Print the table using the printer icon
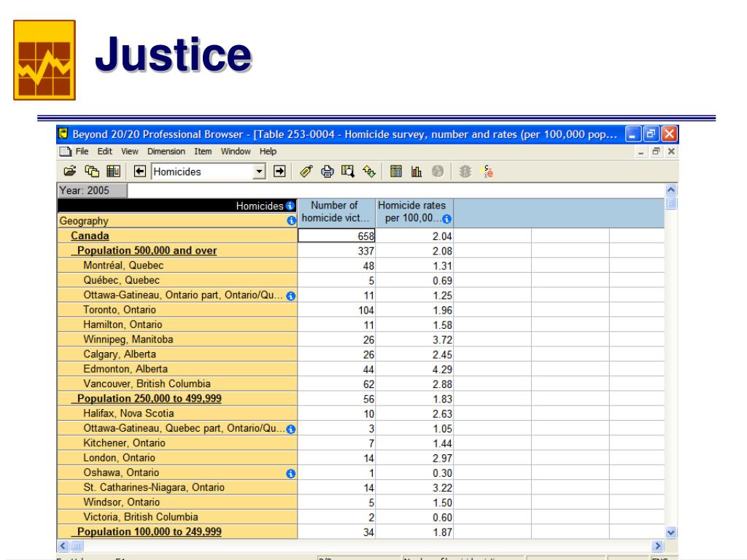 click(x=328, y=171)
